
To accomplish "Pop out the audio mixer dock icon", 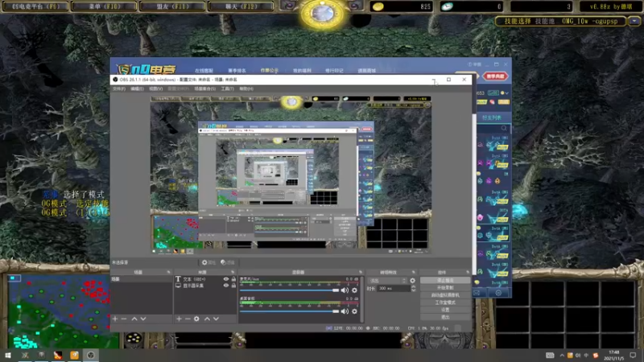I will pyautogui.click(x=361, y=272).
